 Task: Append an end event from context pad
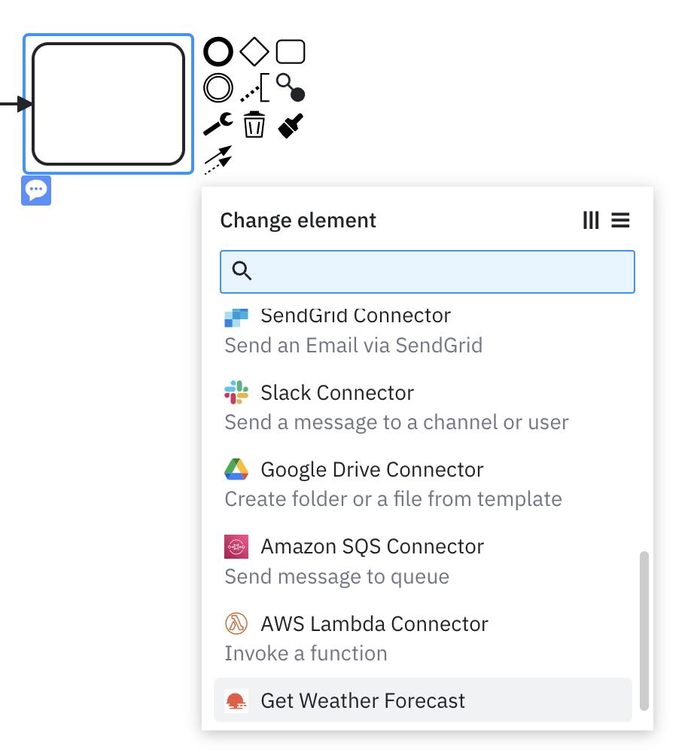pyautogui.click(x=218, y=51)
